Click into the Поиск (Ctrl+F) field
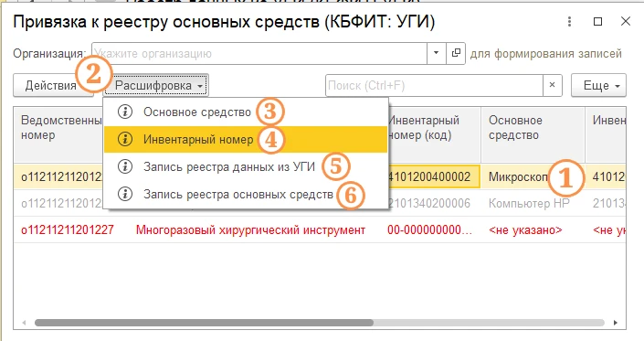Viewport: 644px width, 341px height. click(434, 85)
